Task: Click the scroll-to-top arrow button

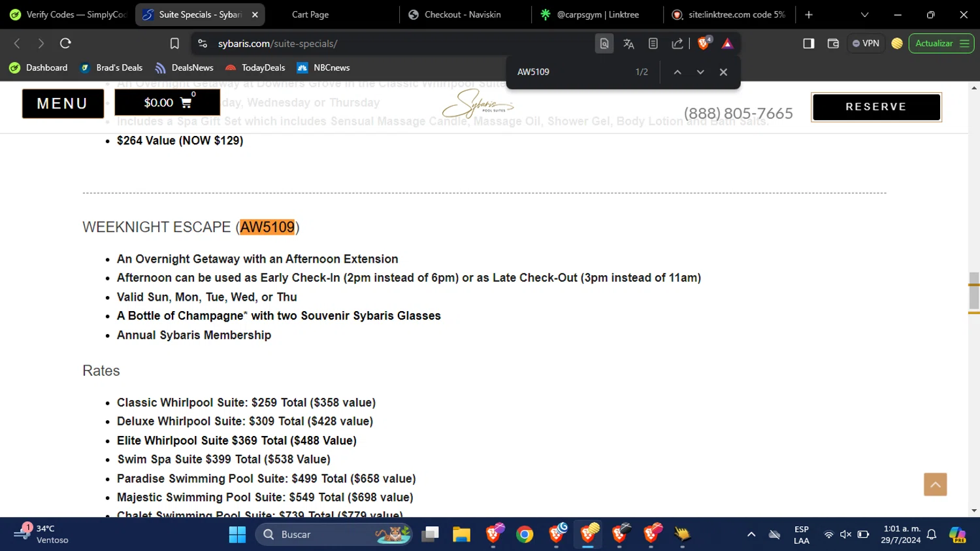Action: (935, 484)
